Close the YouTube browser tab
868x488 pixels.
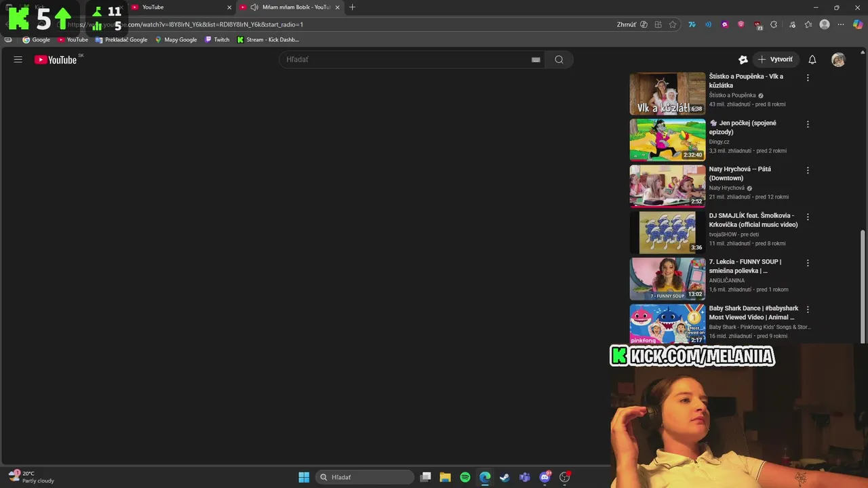[229, 7]
